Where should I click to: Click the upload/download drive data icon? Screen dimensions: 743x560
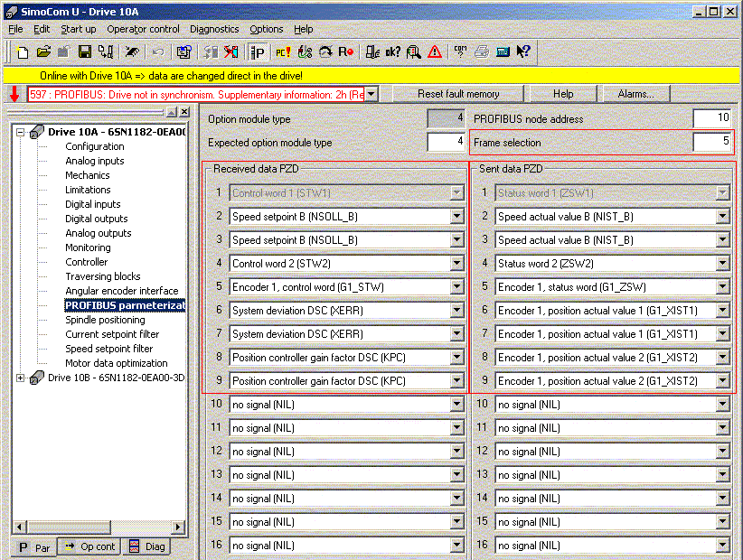[106, 51]
